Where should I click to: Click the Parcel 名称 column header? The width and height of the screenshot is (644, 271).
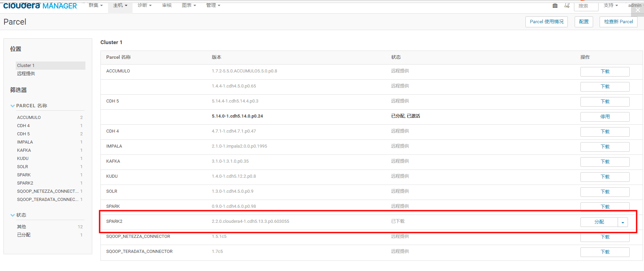118,57
